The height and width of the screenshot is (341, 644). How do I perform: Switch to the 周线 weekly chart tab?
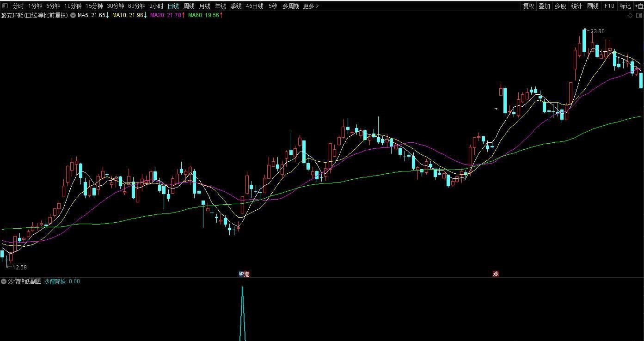coord(189,6)
